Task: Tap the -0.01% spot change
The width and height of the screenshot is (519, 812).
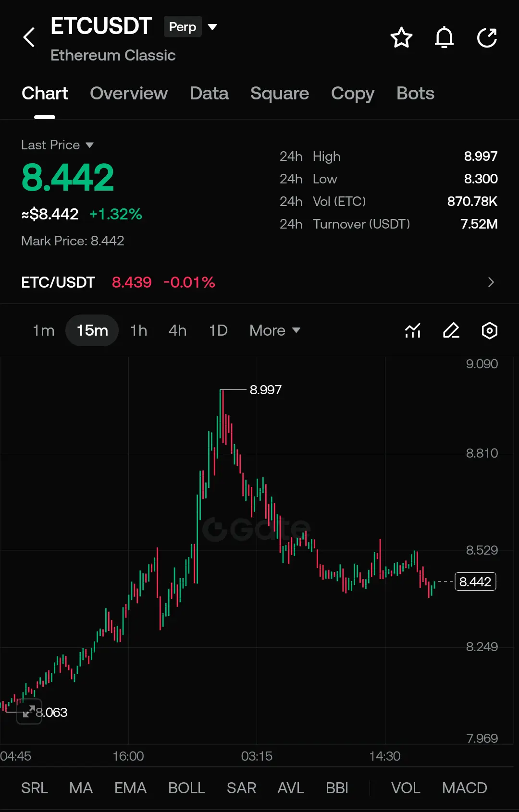Action: pyautogui.click(x=189, y=282)
